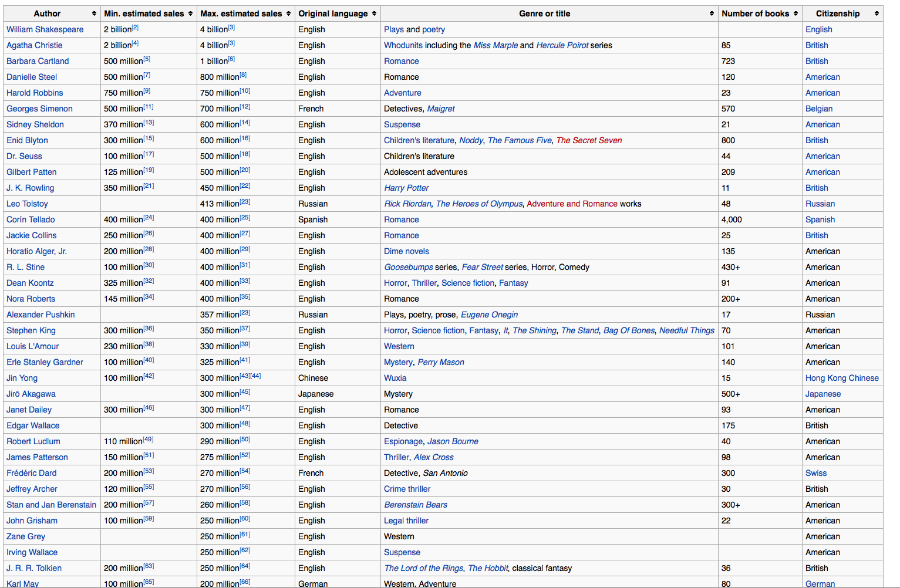Follow the Hercule Poirot series link
The width and height of the screenshot is (900, 588).
pyautogui.click(x=562, y=45)
